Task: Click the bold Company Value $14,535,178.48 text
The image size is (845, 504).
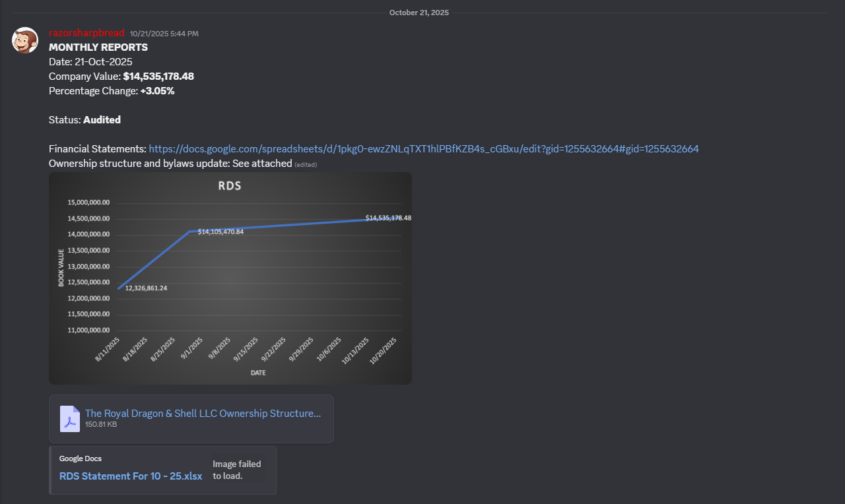Action: pyautogui.click(x=158, y=77)
